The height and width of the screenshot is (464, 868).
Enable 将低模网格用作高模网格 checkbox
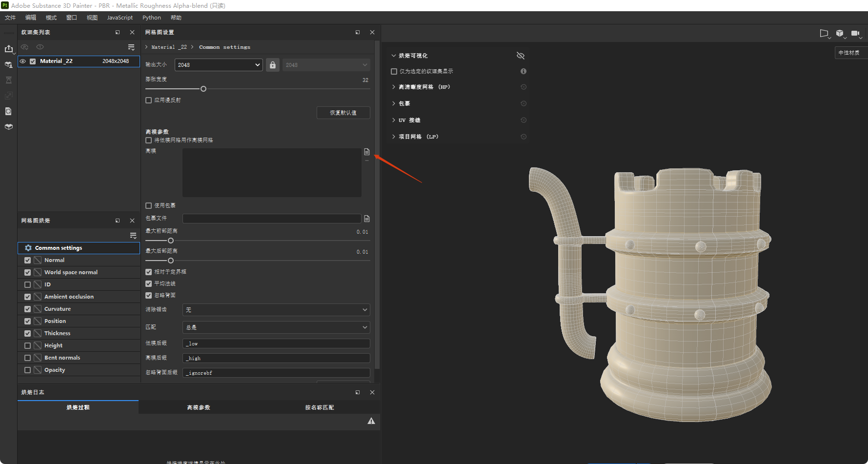149,140
